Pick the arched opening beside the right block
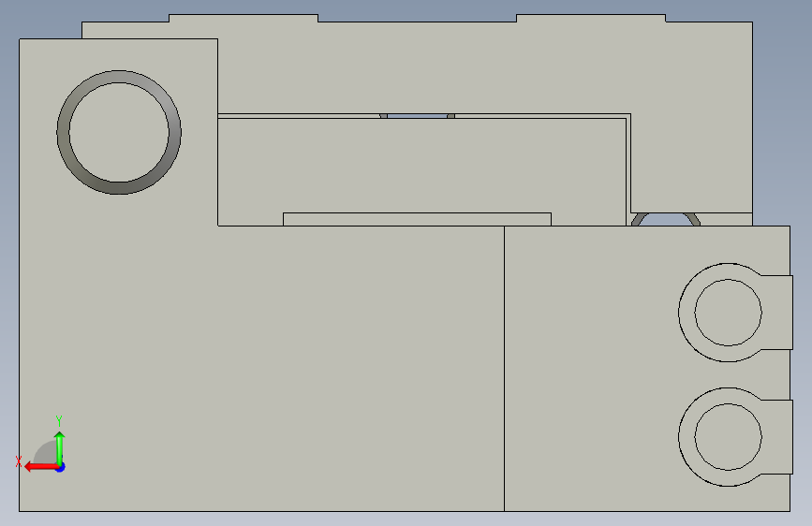 point(666,220)
